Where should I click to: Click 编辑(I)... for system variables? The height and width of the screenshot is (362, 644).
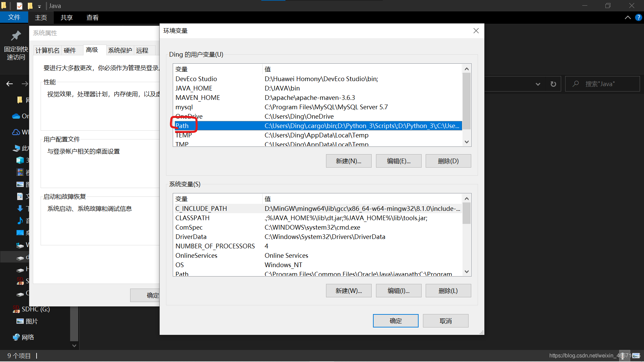[x=398, y=291]
